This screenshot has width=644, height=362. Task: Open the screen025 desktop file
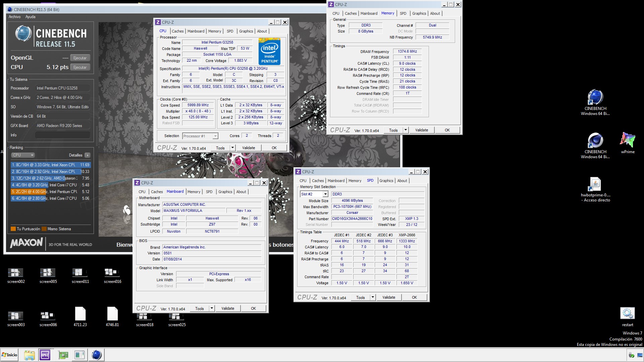[x=177, y=320]
